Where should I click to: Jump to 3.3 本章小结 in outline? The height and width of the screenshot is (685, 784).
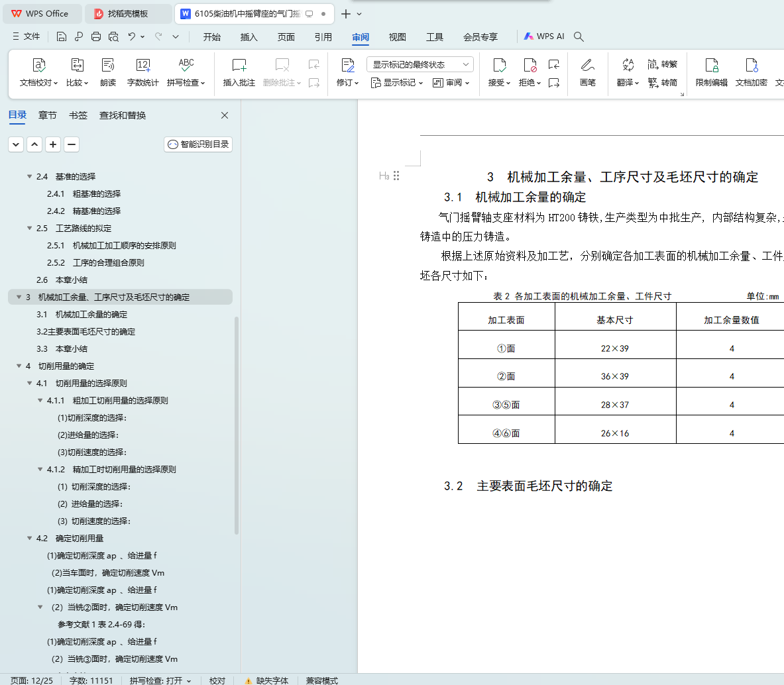(62, 348)
